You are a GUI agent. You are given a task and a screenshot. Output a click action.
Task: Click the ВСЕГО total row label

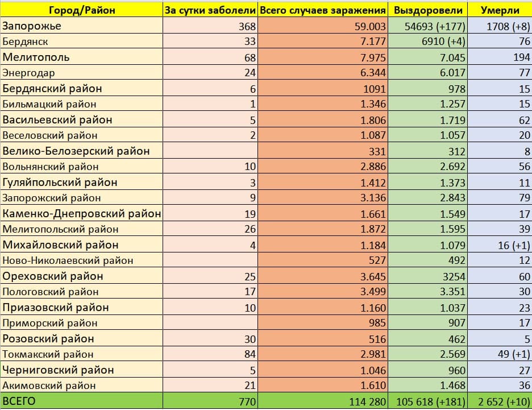click(81, 401)
